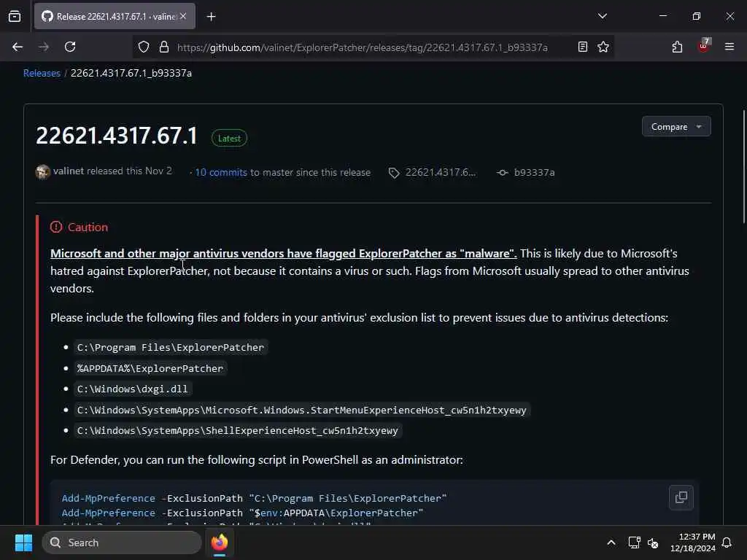Click the C:\Windows\dxgi.dll path
747x560 pixels.
click(133, 389)
